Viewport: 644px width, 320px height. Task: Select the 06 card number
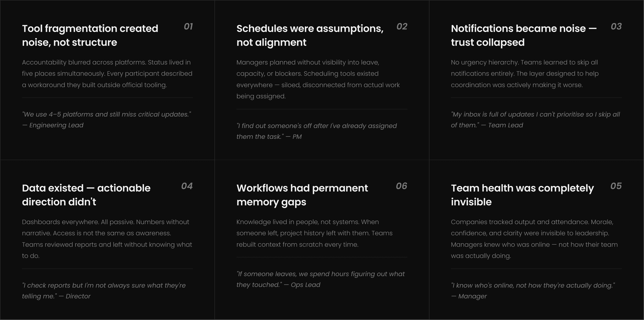pos(402,186)
